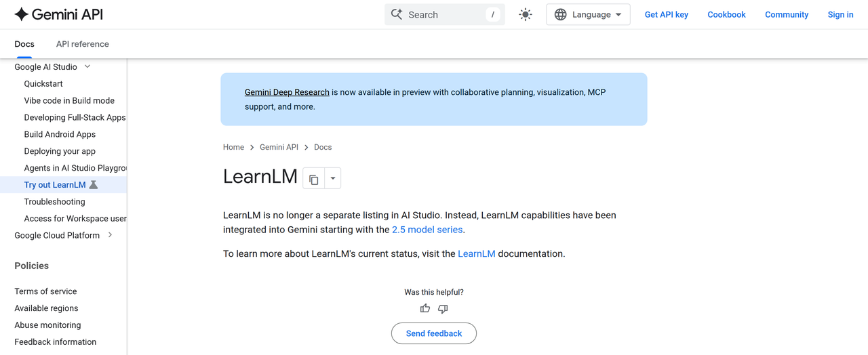Click the LearnLM page heading
The width and height of the screenshot is (868, 355).
pos(260,177)
